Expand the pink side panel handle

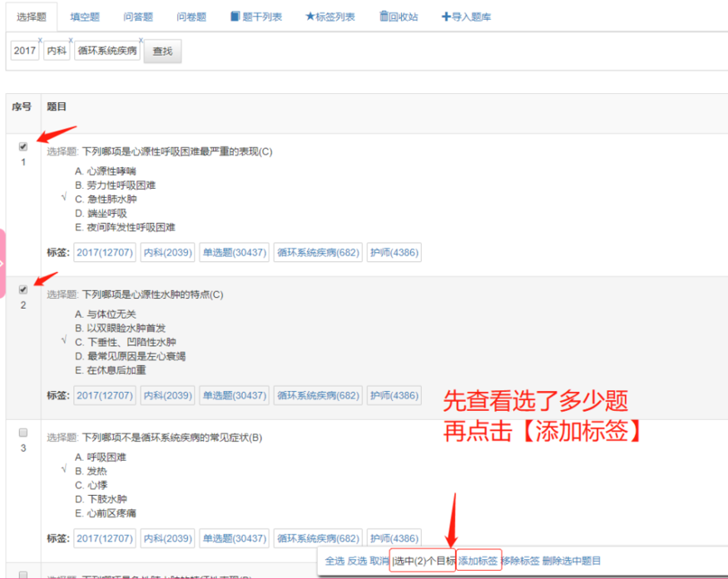[2, 263]
